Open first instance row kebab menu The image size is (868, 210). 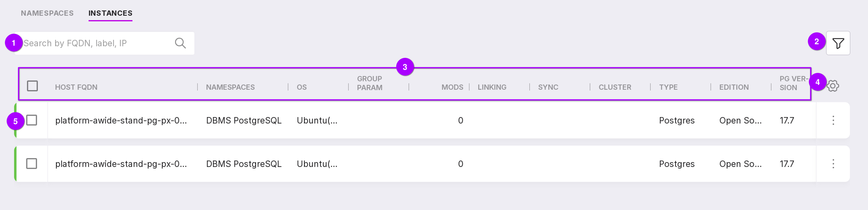833,120
